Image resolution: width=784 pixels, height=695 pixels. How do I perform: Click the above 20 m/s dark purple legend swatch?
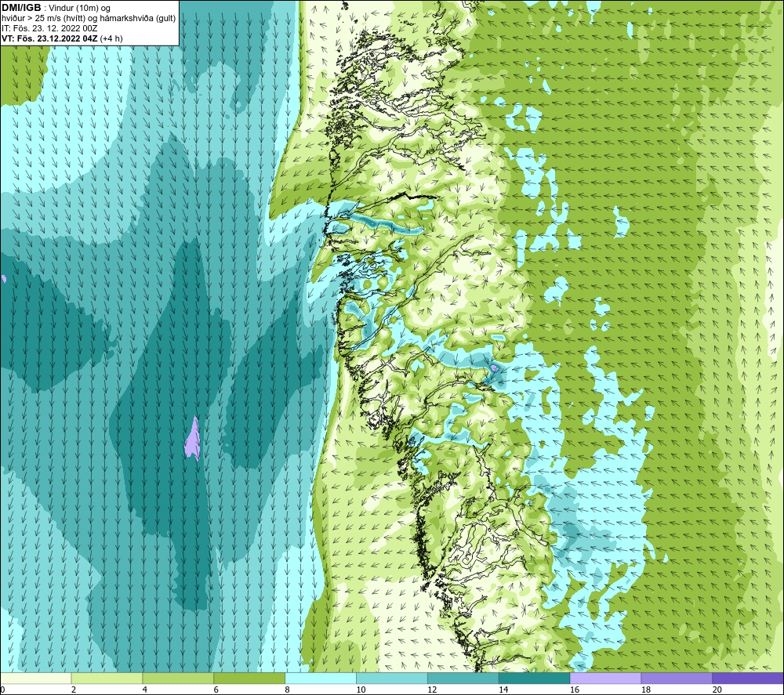(748, 678)
